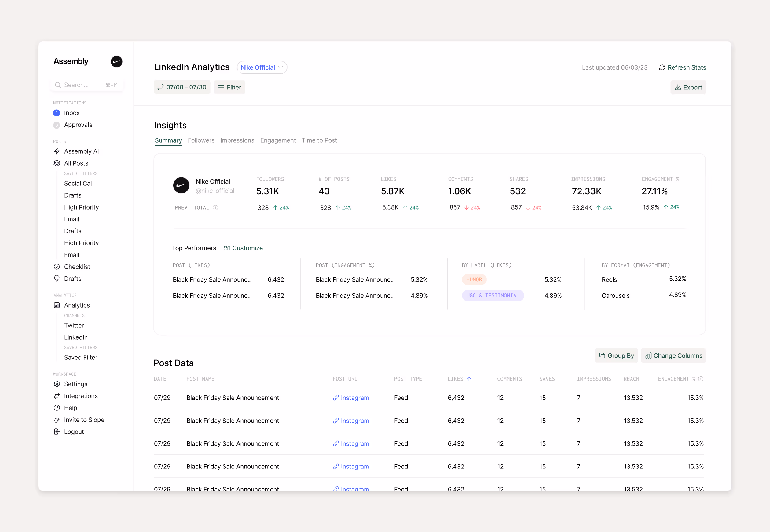This screenshot has height=532, width=770.
Task: Click the Prev. Total info icon
Action: point(215,208)
